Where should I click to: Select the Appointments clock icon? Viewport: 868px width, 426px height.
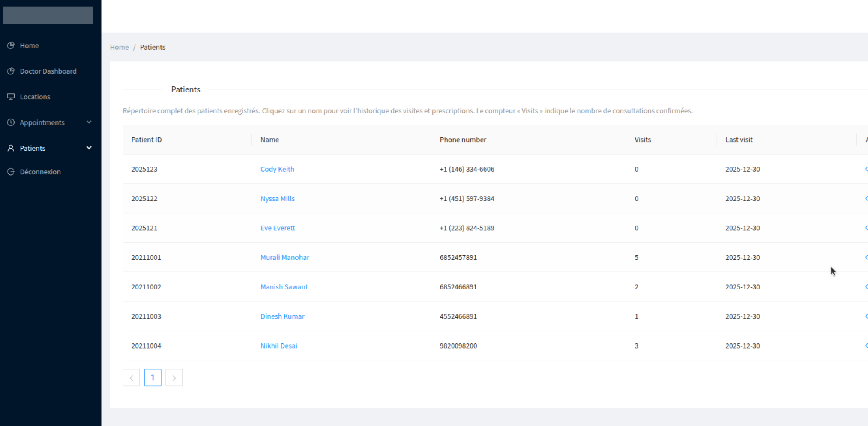coord(11,122)
